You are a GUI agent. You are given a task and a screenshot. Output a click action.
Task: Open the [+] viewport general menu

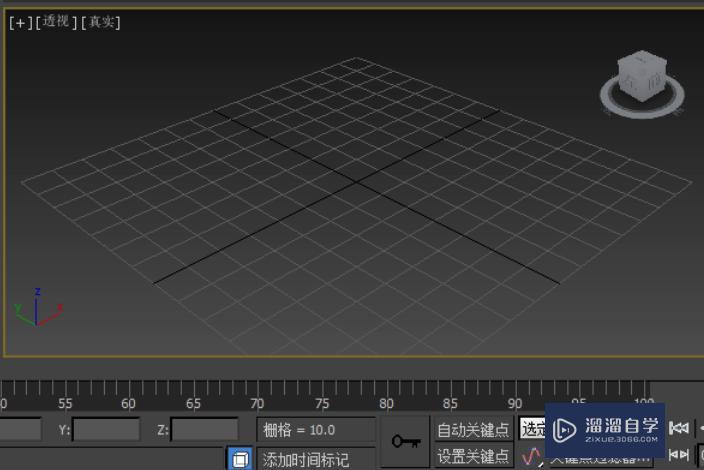21,22
